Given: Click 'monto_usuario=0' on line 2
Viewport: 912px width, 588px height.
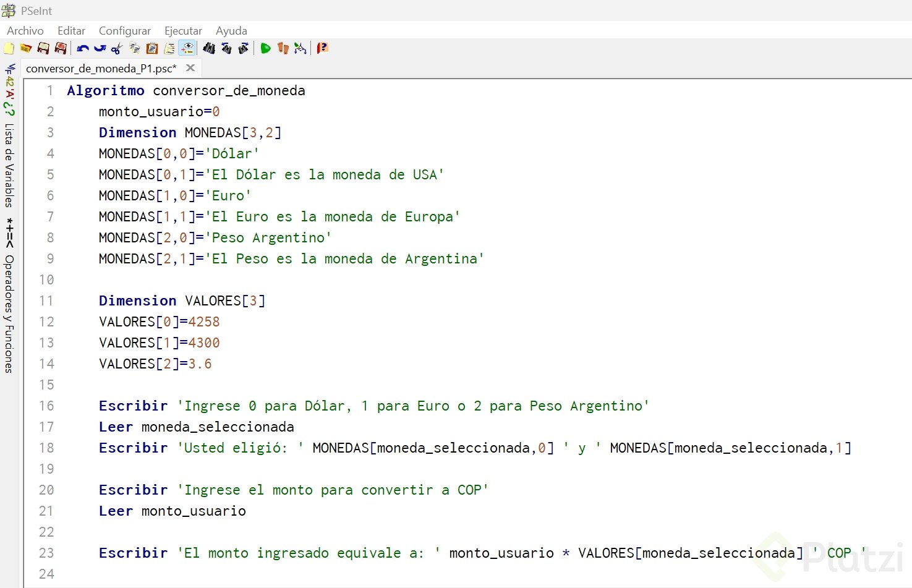Looking at the screenshot, I should coord(160,112).
